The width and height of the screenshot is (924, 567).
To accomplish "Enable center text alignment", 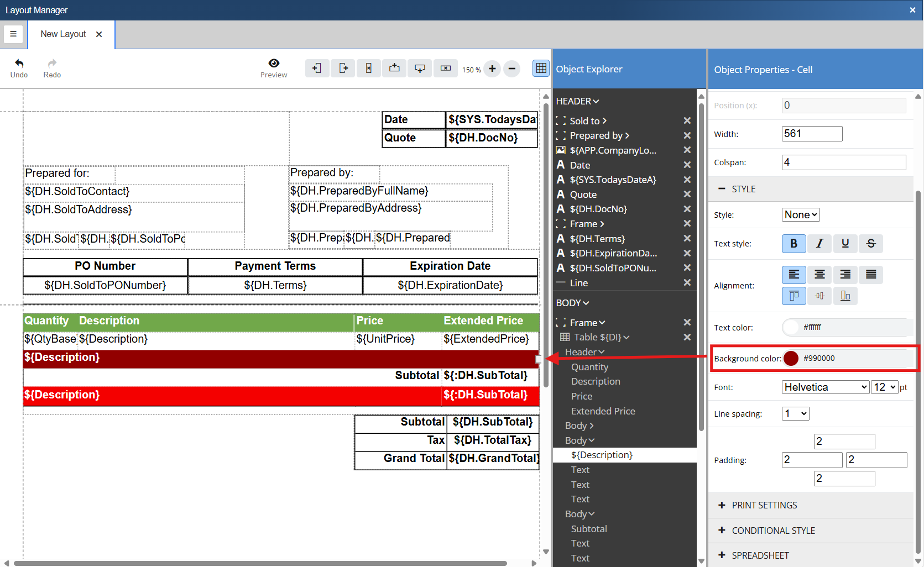I will click(x=819, y=275).
